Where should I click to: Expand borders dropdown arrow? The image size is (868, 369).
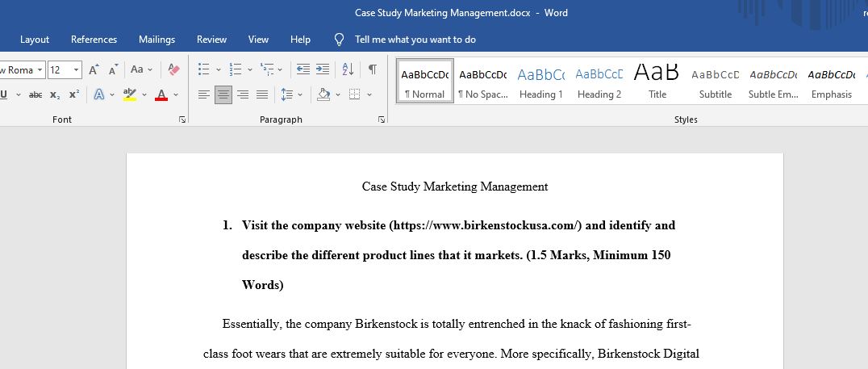pos(369,94)
